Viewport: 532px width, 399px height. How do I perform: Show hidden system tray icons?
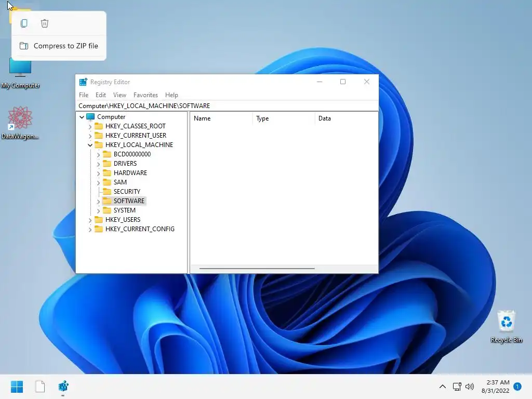443,387
